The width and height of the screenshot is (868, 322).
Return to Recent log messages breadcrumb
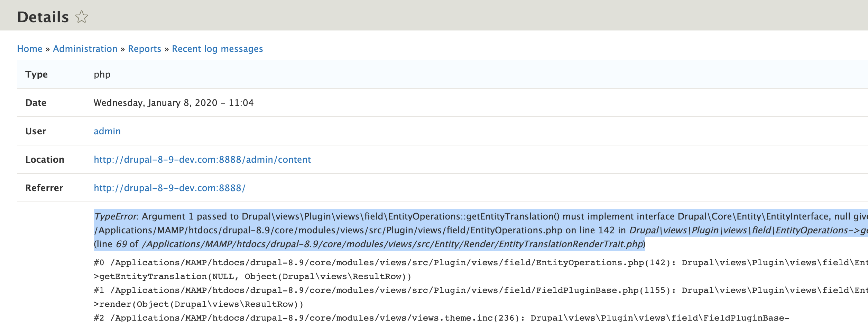click(218, 49)
